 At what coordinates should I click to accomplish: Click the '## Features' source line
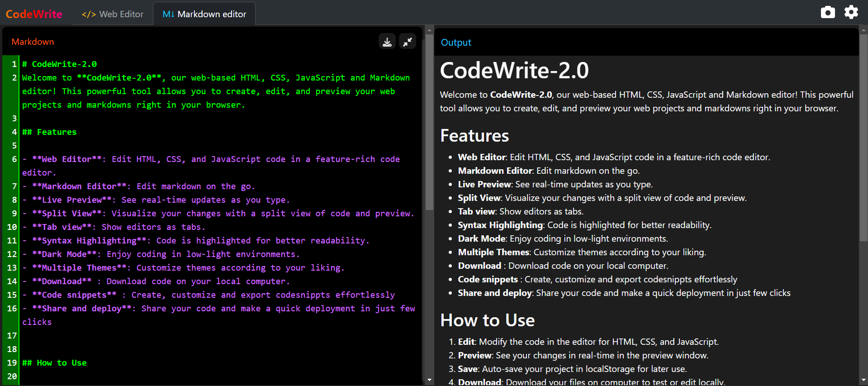click(x=49, y=132)
